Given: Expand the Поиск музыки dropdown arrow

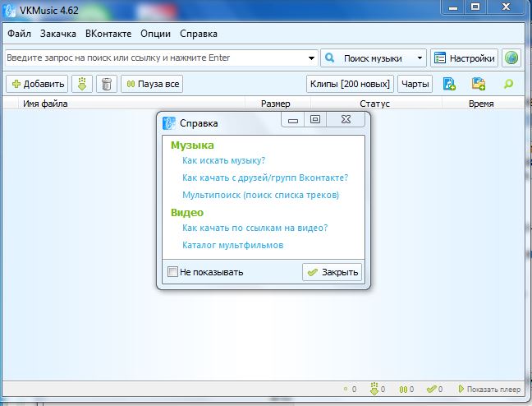Looking at the screenshot, I should [x=420, y=58].
